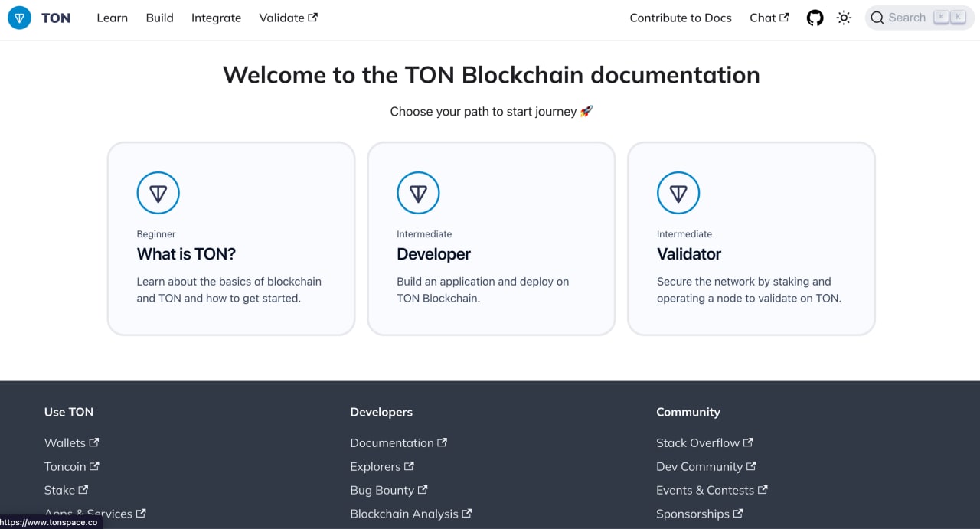The width and height of the screenshot is (980, 529).
Task: Click external-link icon beside Toncoin
Action: (x=95, y=465)
